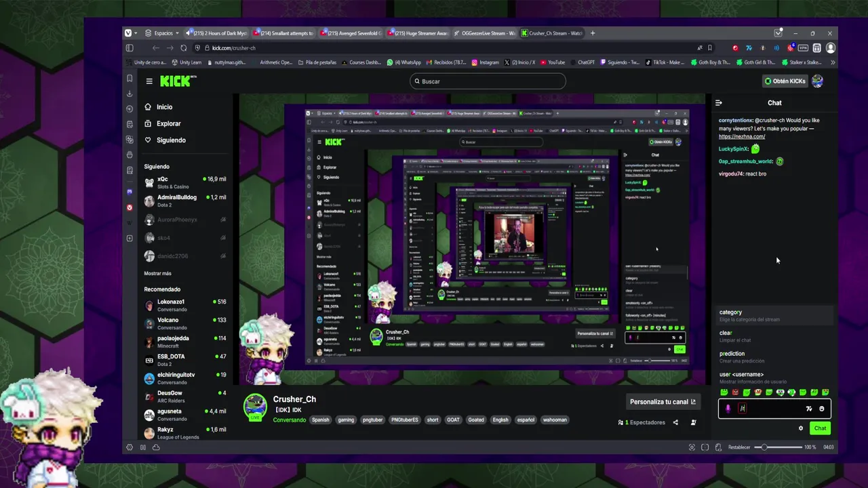Click the wahooman stream tag

click(x=555, y=420)
